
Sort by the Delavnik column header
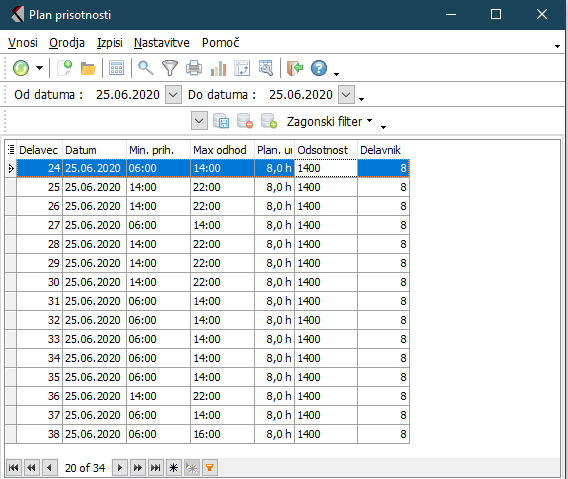(383, 150)
